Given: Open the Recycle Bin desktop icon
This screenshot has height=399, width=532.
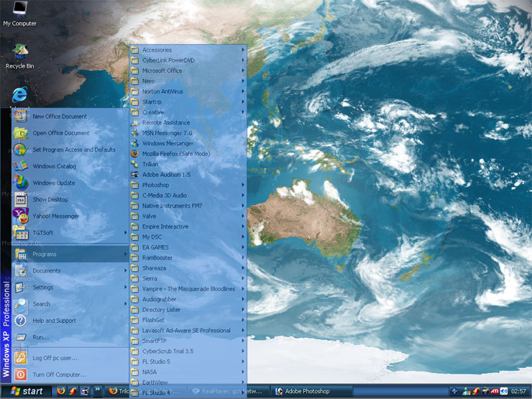Looking at the screenshot, I should [19, 57].
